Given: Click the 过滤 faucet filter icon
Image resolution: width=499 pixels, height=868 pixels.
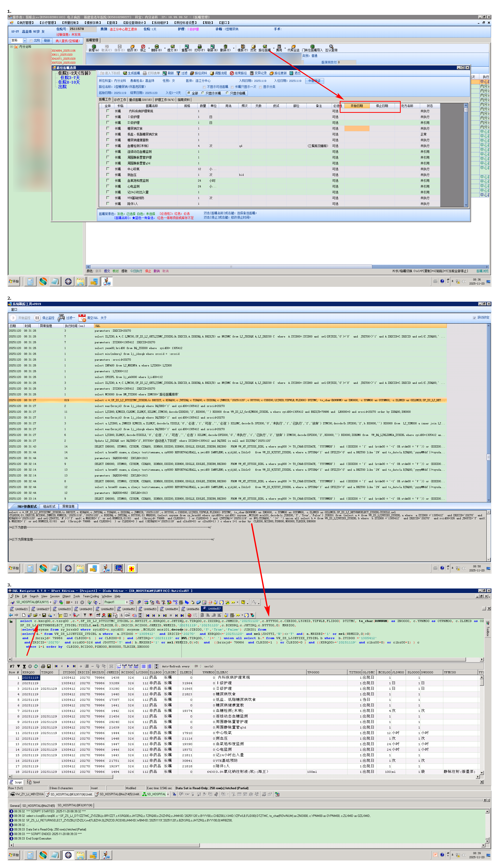Looking at the screenshot, I should [x=61, y=318].
